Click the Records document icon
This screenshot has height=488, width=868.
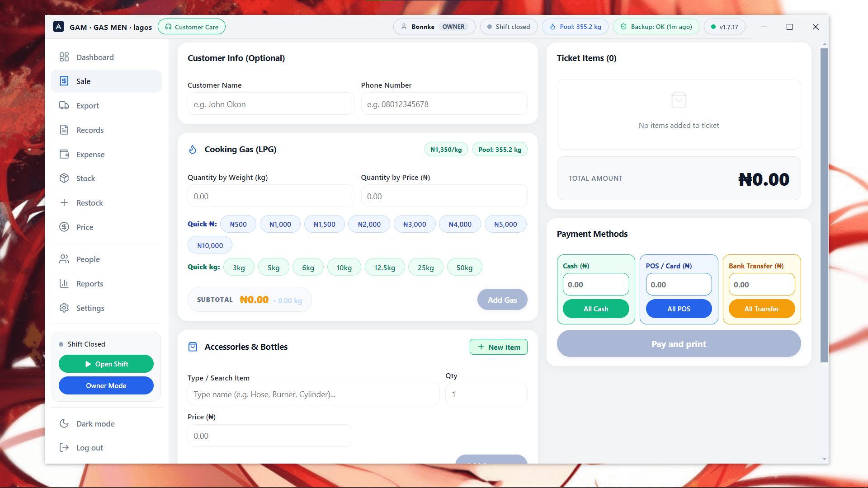coord(64,130)
